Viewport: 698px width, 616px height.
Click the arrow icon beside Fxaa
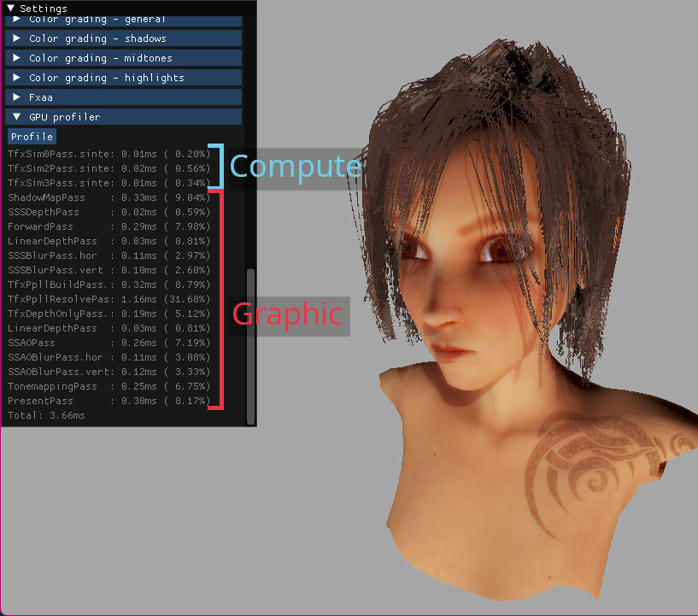tap(16, 97)
